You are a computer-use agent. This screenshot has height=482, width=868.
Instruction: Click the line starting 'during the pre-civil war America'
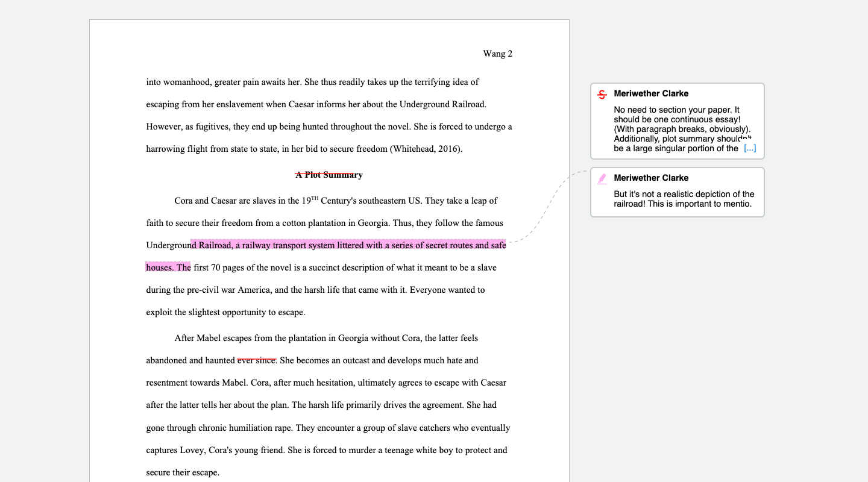coord(315,290)
